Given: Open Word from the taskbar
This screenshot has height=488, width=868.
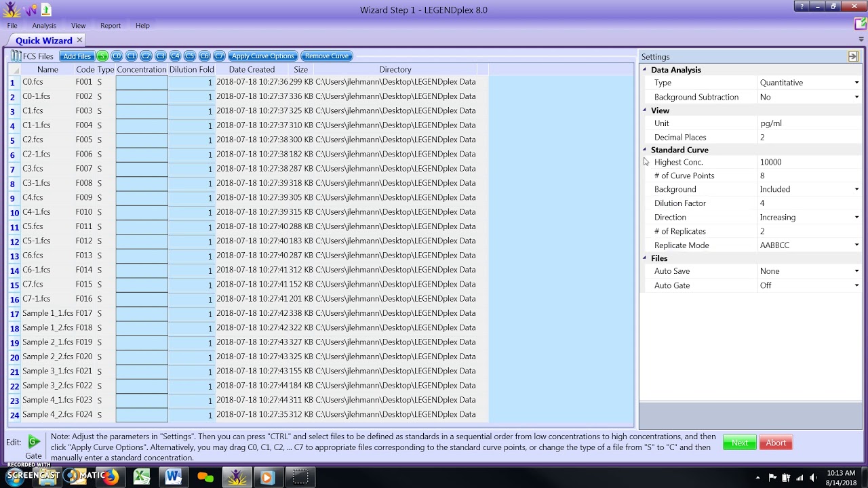Looking at the screenshot, I should point(174,477).
